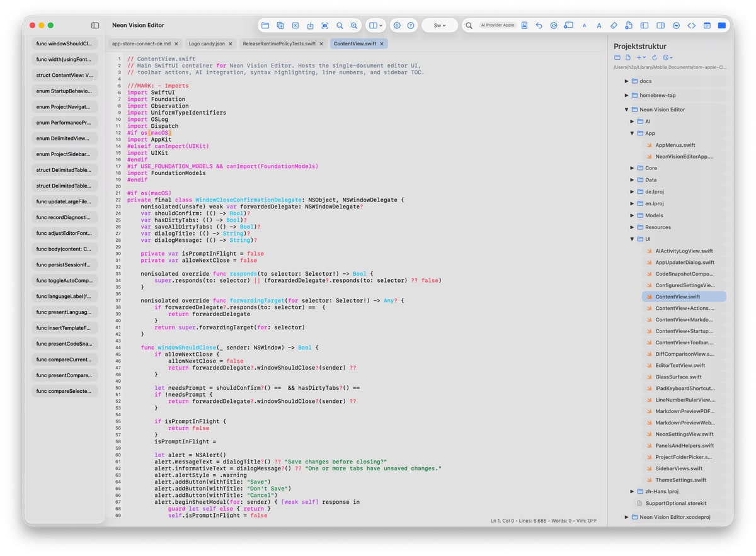Expand the docs folder
The height and width of the screenshot is (556, 756).
point(626,81)
